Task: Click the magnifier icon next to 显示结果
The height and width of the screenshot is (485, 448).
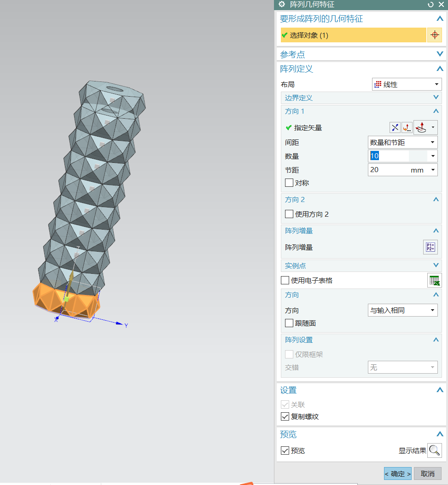Action: (x=434, y=450)
